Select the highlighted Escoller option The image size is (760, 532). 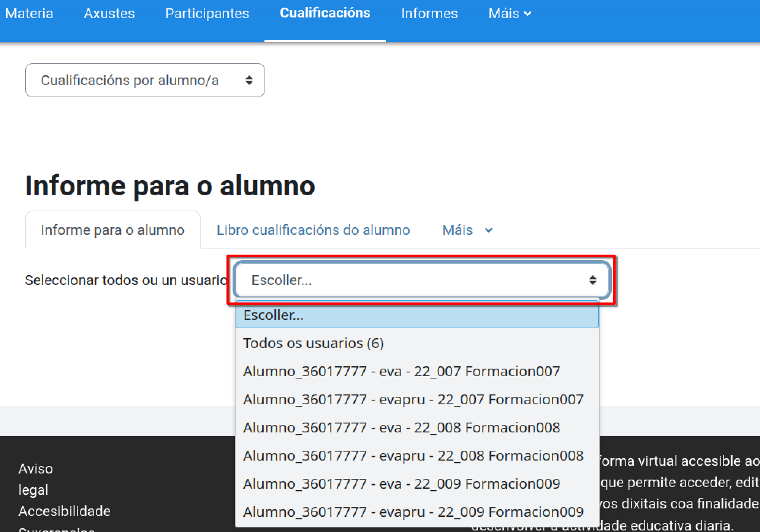(274, 315)
